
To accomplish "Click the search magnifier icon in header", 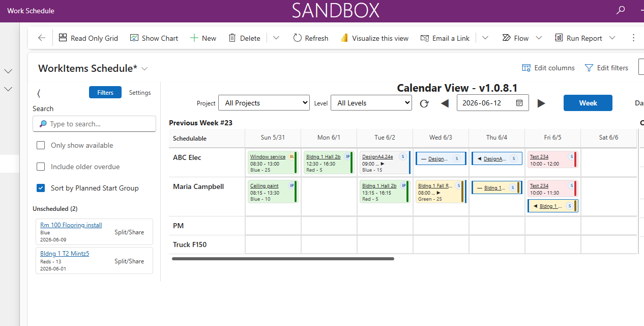I will tap(621, 10).
